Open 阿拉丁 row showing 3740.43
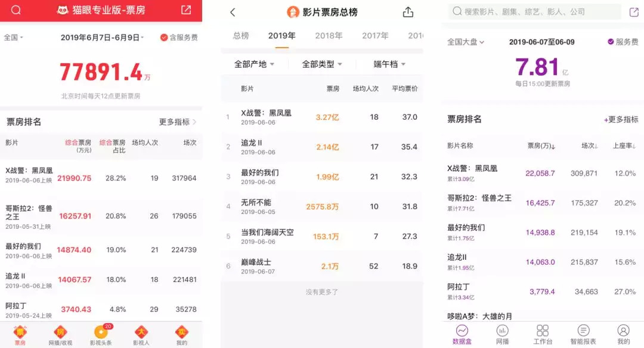Screen dimensions: 644x348 101,309
